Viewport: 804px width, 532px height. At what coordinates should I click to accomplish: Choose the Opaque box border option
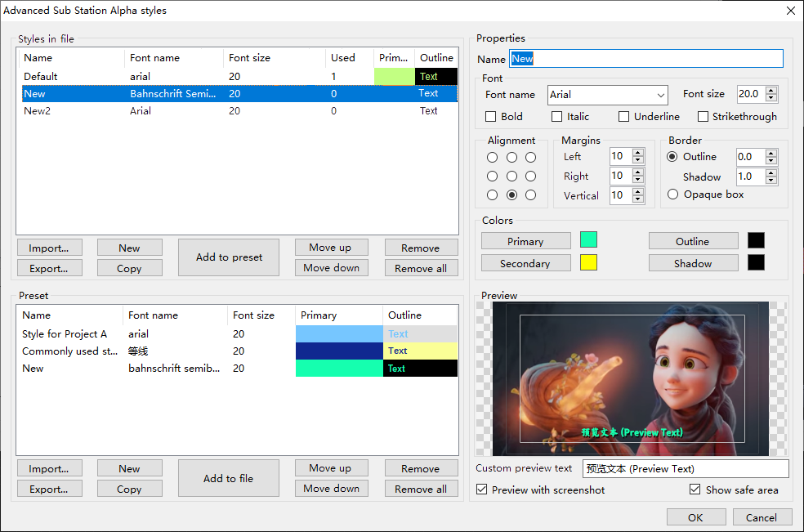pos(672,194)
